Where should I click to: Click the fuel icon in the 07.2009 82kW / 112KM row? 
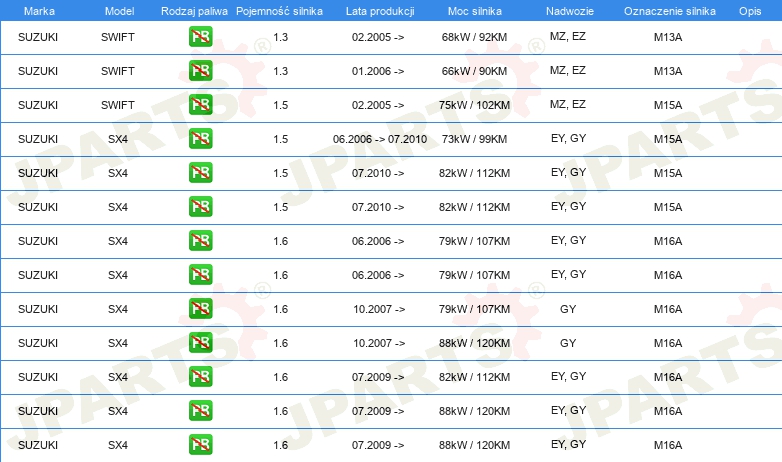200,377
